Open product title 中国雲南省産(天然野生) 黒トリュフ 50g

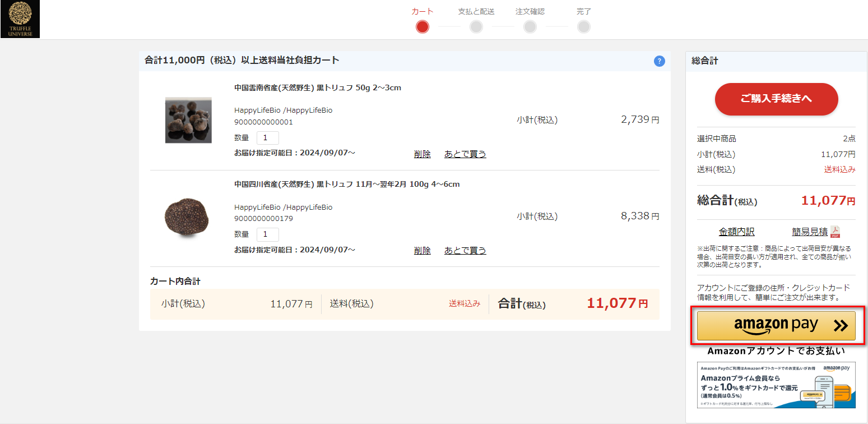318,87
